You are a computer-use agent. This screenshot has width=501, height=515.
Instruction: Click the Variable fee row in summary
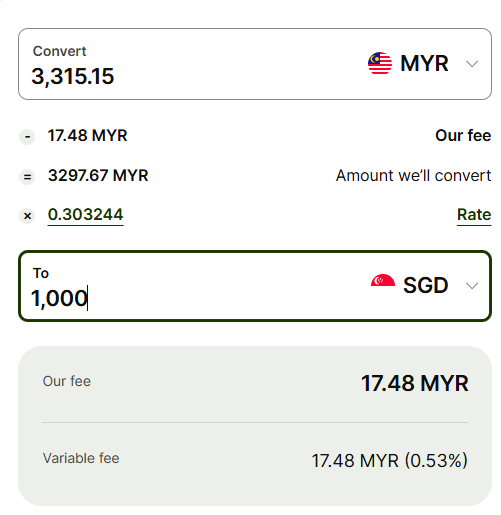pyautogui.click(x=255, y=460)
